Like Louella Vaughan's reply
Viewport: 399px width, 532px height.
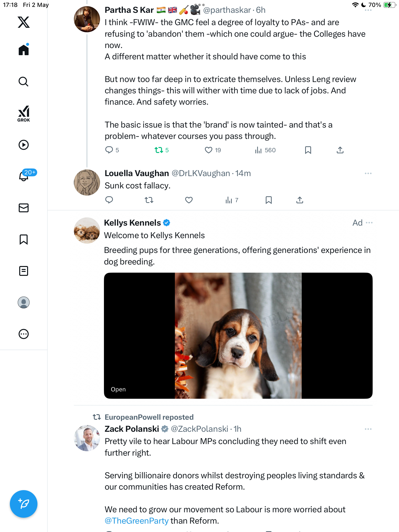pyautogui.click(x=189, y=200)
